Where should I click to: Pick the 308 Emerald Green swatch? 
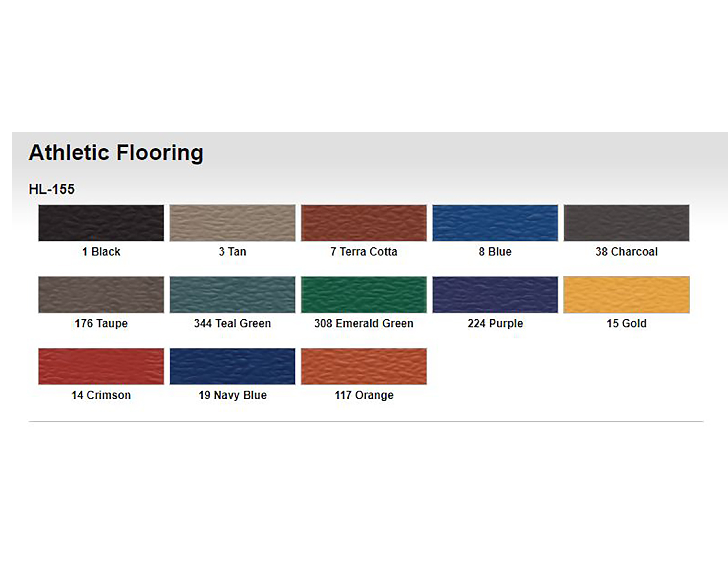[364, 295]
